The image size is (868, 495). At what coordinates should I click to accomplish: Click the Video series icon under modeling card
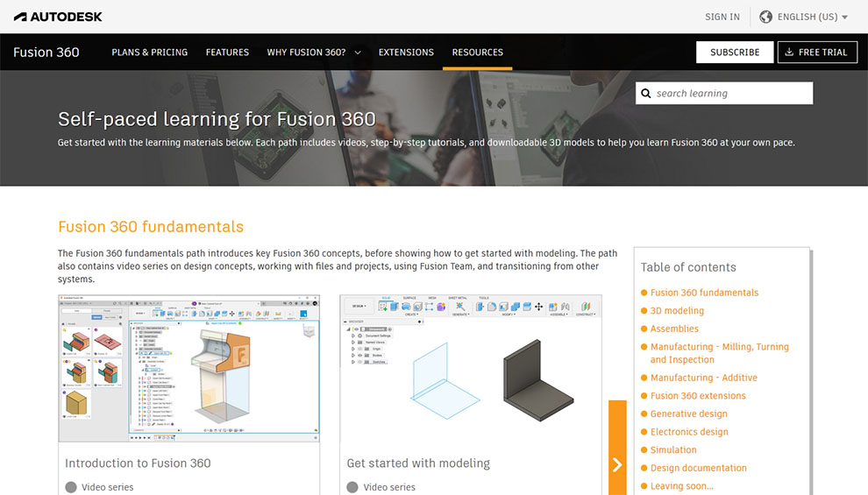352,487
